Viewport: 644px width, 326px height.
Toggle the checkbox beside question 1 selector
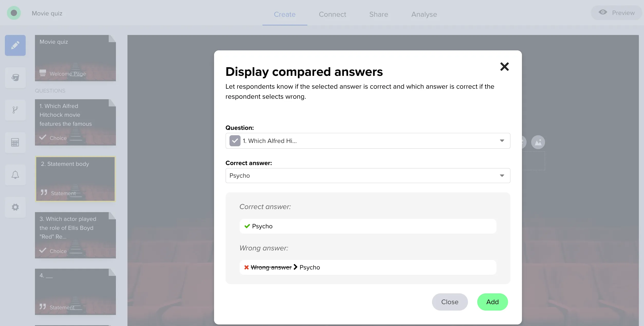(x=235, y=141)
